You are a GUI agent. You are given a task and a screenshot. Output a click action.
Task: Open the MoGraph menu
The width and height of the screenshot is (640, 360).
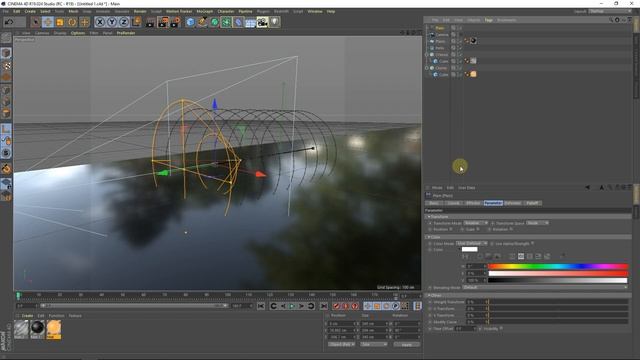click(204, 11)
